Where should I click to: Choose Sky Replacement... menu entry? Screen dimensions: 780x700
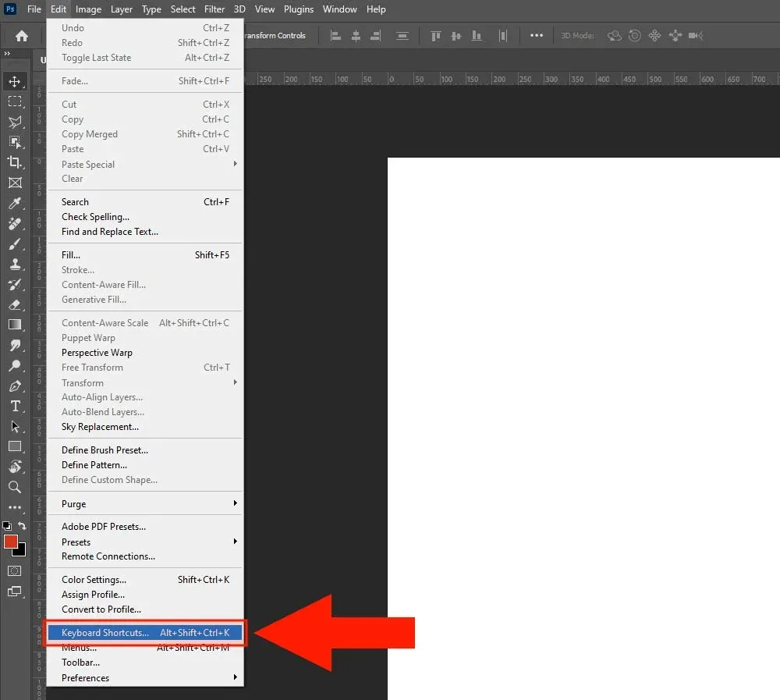tap(145, 427)
